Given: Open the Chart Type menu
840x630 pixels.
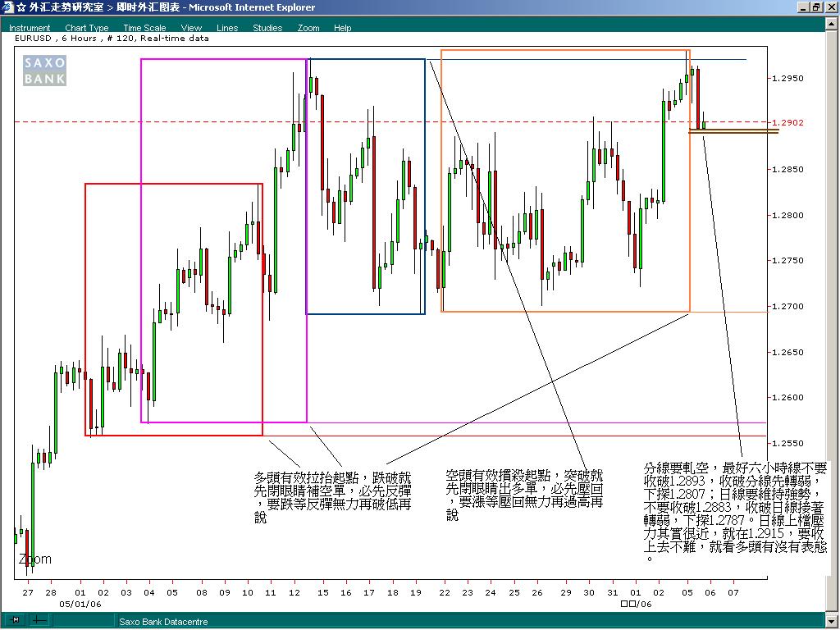Looking at the screenshot, I should [87, 28].
